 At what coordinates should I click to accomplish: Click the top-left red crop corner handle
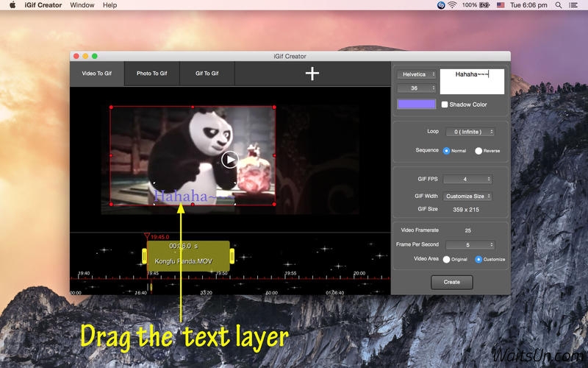click(x=111, y=107)
